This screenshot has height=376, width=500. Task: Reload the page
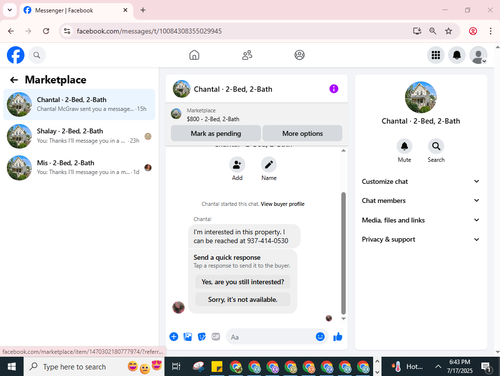[x=46, y=31]
